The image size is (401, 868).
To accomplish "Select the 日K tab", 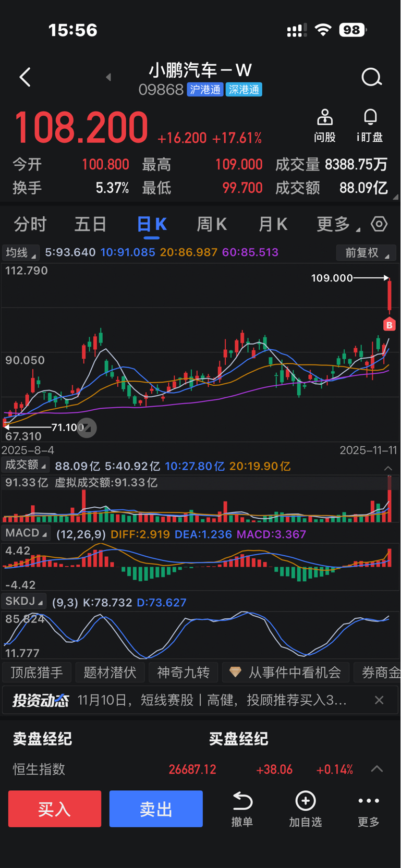I will pos(152,224).
